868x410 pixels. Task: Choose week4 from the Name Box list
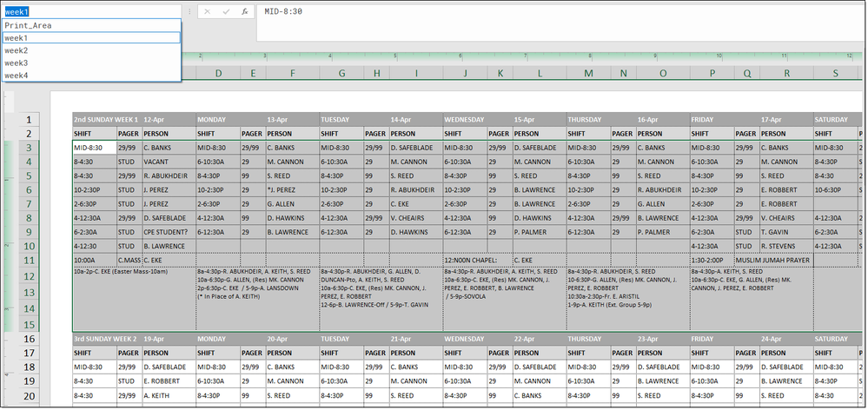pos(91,76)
